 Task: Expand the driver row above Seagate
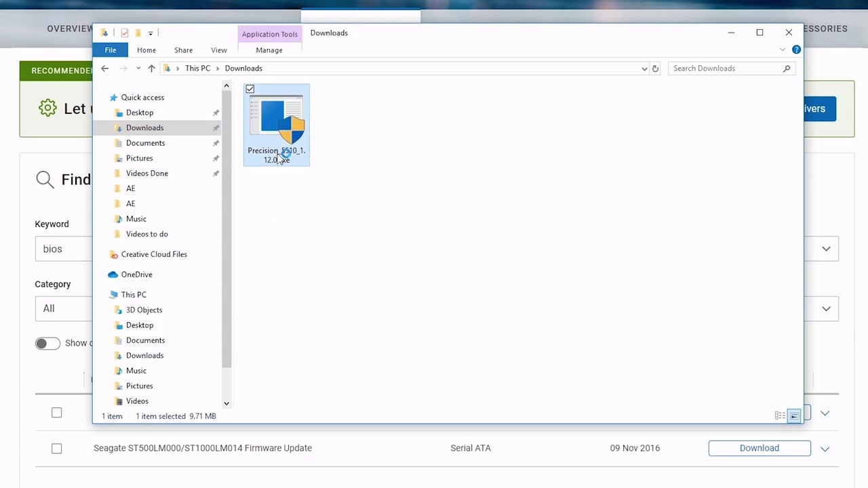[825, 413]
